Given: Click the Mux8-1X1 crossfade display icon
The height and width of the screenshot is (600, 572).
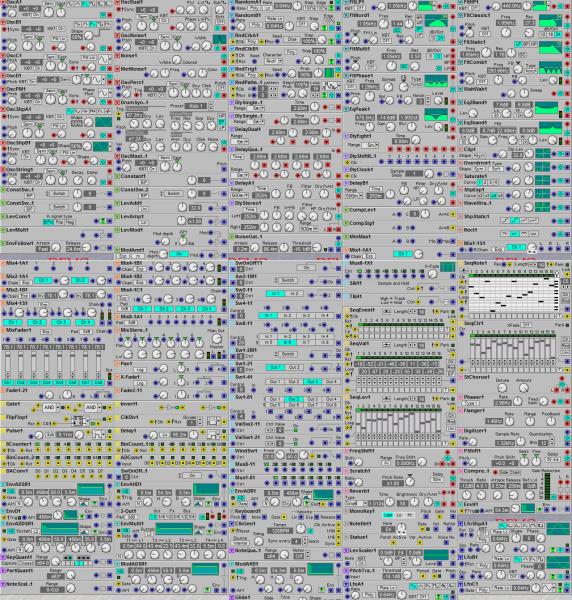Looking at the screenshot, I should 448,267.
